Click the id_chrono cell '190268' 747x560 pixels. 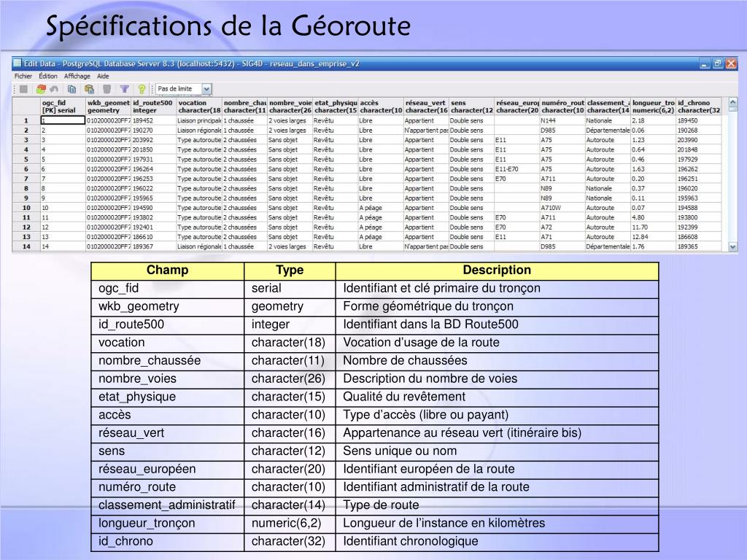(699, 131)
